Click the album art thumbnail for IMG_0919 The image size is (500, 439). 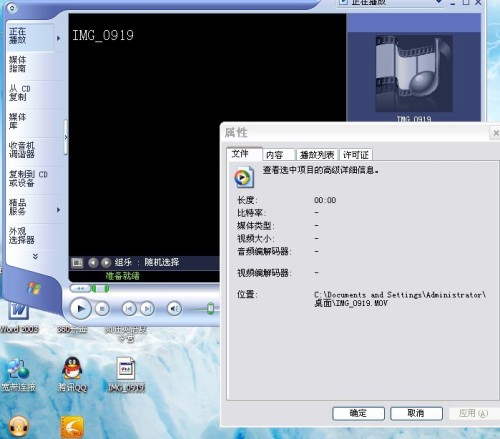coord(414,73)
